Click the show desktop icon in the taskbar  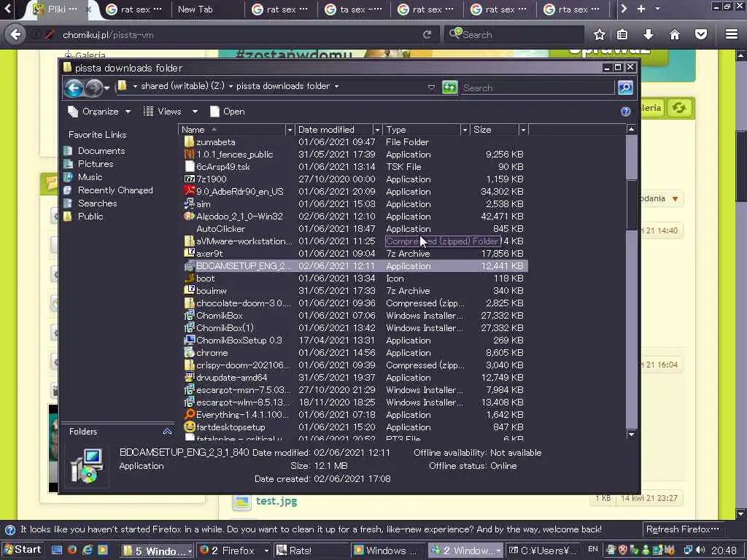57,550
